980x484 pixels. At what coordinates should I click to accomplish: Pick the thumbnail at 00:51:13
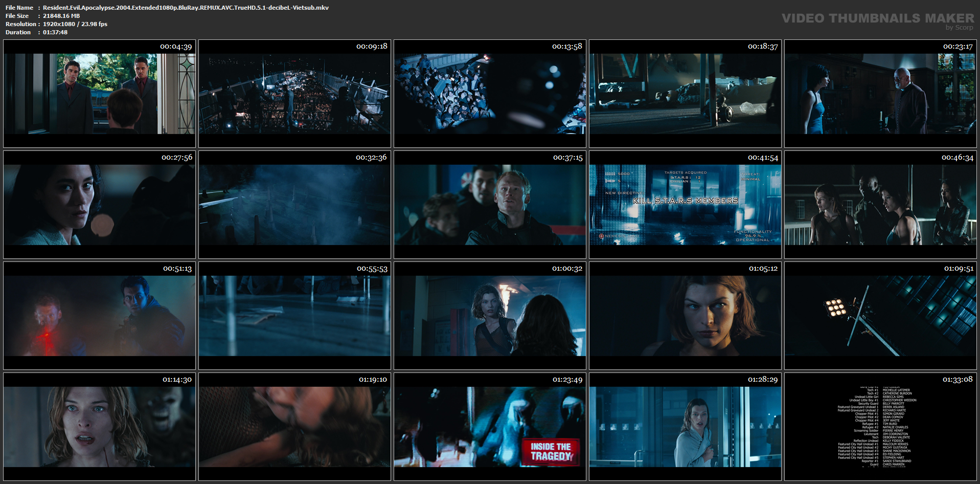(99, 316)
